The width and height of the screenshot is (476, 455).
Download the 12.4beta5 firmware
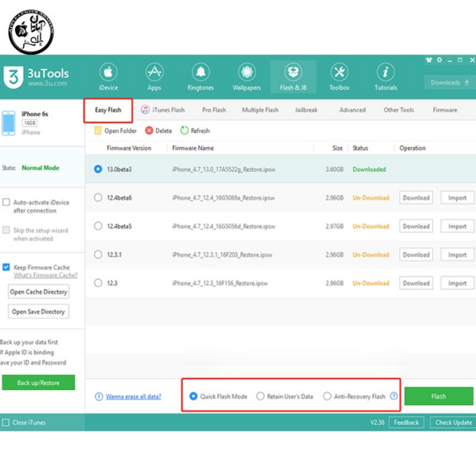click(416, 226)
